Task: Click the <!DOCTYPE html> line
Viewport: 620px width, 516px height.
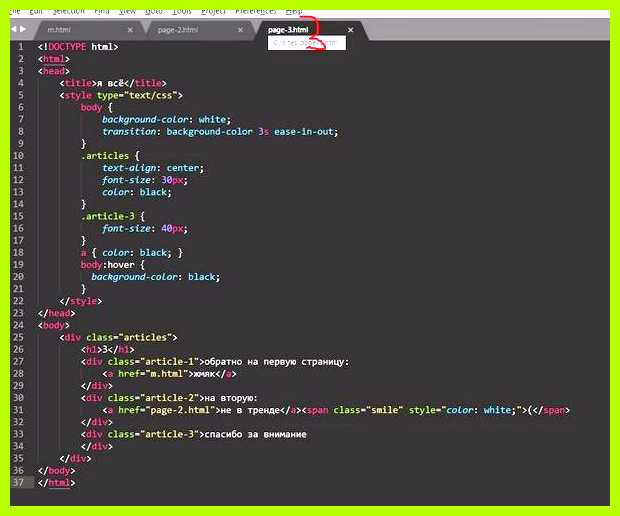Action: coord(78,47)
